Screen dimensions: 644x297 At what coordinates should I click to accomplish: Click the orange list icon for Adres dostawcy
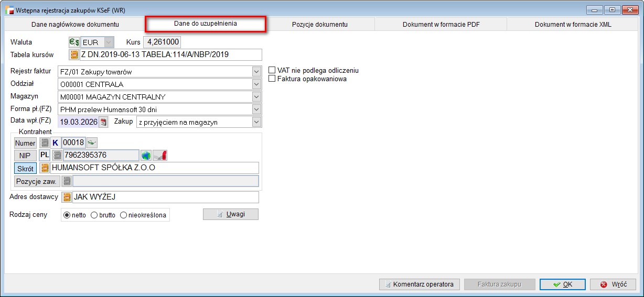[67, 197]
